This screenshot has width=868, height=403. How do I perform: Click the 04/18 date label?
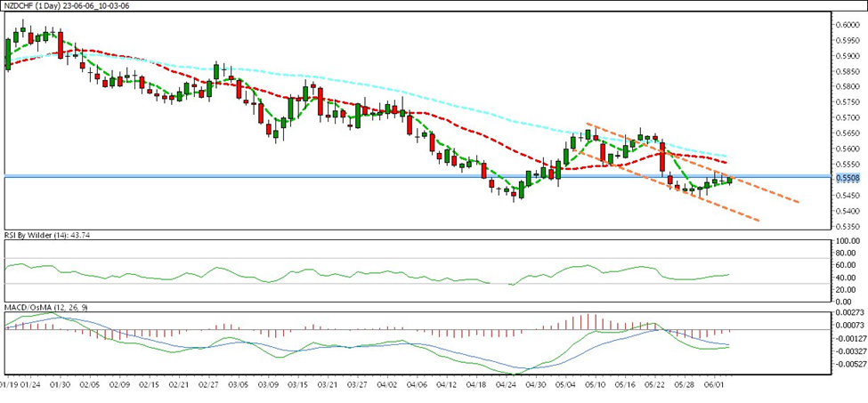tap(476, 383)
